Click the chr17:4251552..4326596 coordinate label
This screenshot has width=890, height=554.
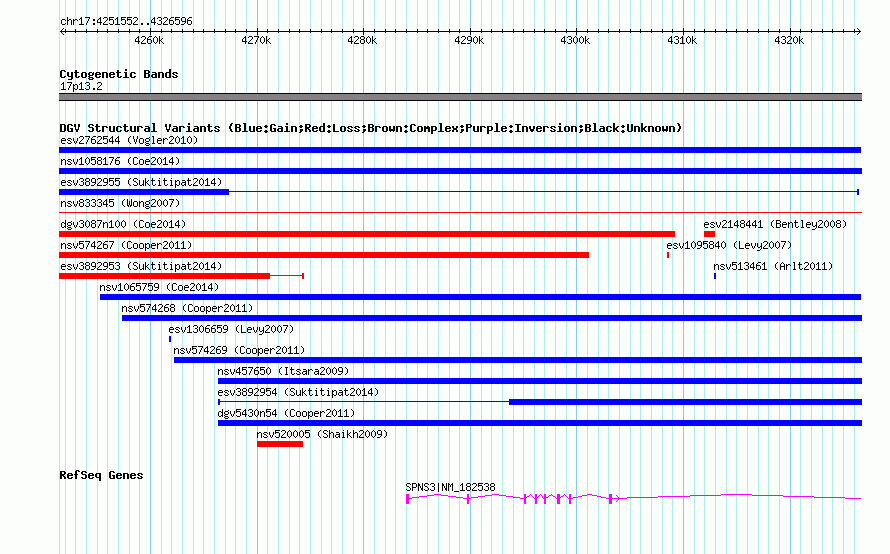pyautogui.click(x=126, y=22)
